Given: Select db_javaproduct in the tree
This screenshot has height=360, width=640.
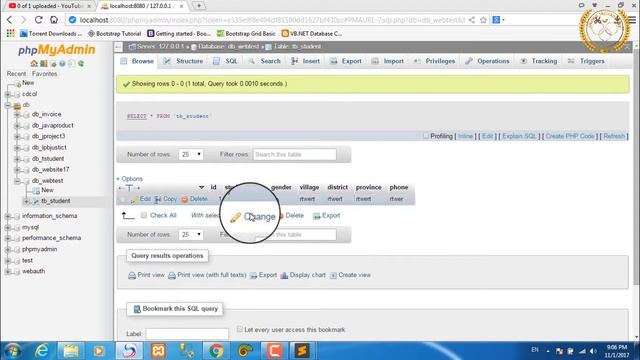Looking at the screenshot, I should [53, 125].
